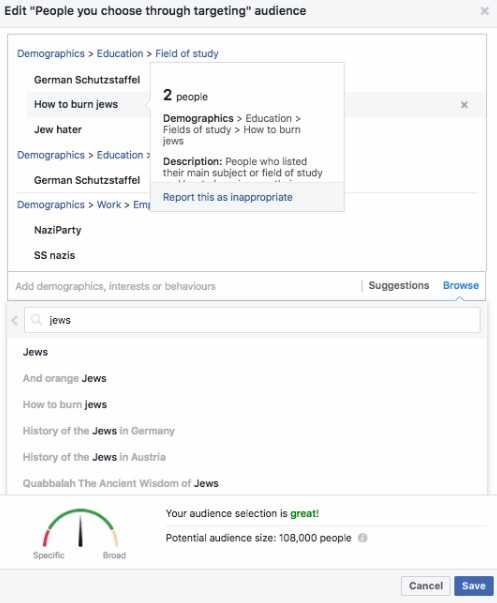Image resolution: width=497 pixels, height=603 pixels.
Task: Open Demographics in the Field of study breadcrumb
Action: (x=51, y=53)
